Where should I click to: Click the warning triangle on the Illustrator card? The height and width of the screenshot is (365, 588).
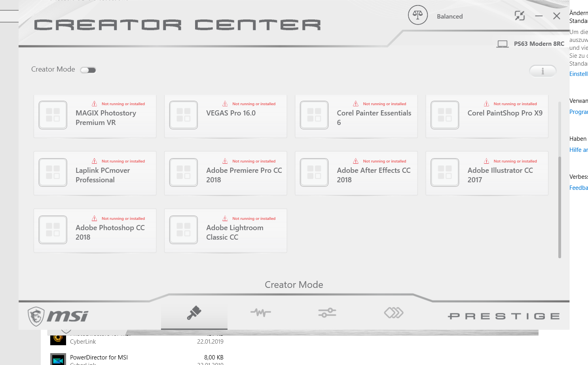coord(486,161)
